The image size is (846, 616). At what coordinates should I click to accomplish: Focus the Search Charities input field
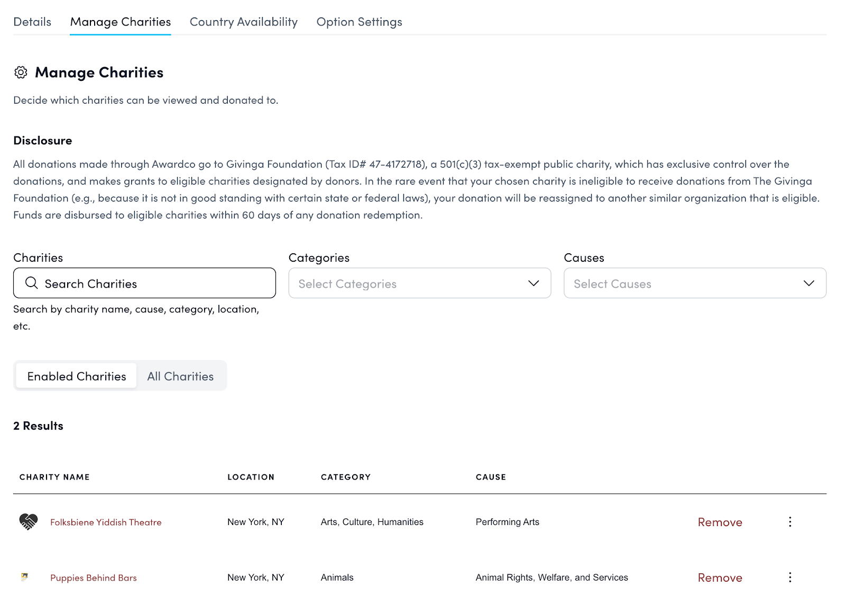coord(153,283)
